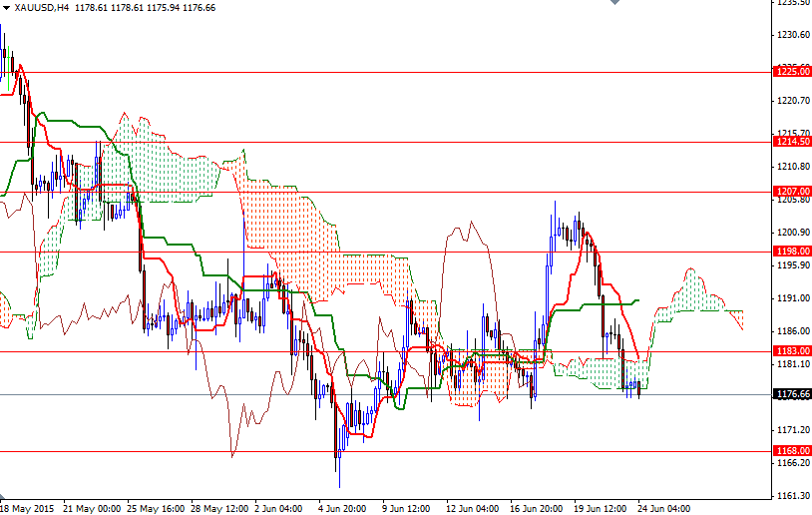Select the 1214.50 red price level tag
The height and width of the screenshot is (515, 812).
791,142
